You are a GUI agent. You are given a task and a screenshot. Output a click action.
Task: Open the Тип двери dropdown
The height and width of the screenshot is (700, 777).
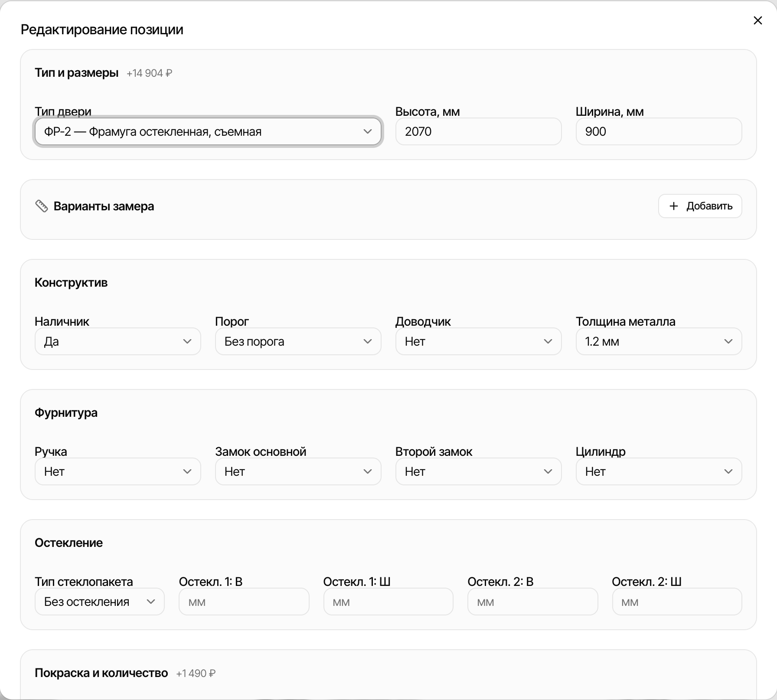point(208,131)
